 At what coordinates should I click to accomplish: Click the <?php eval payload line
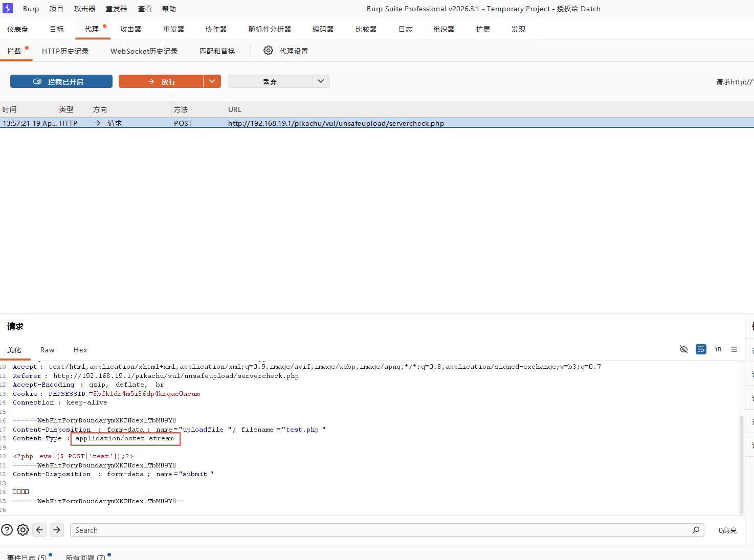tap(73, 456)
